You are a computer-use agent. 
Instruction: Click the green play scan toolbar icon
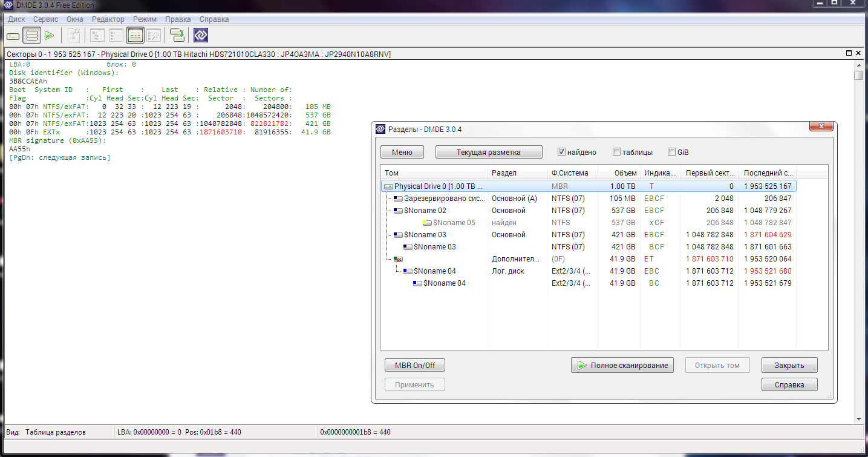tap(50, 36)
